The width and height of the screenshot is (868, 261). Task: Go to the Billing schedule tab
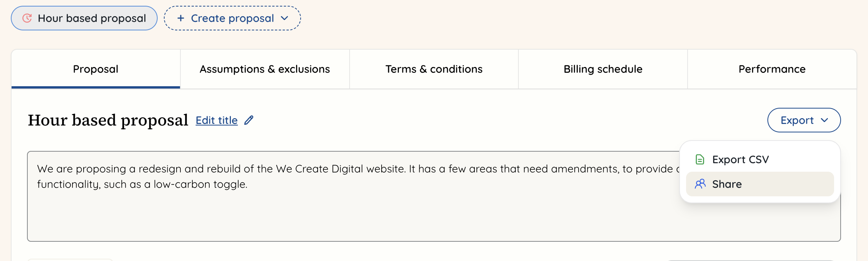point(603,69)
